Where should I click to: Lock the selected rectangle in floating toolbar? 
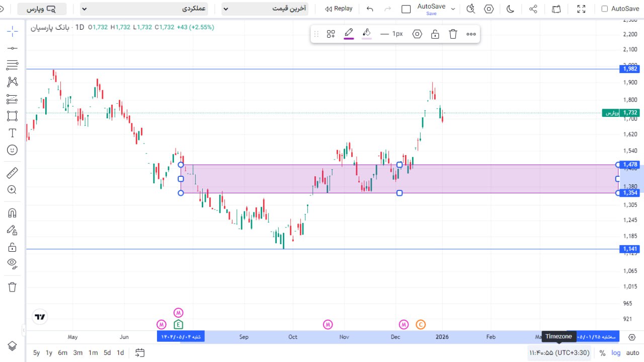[x=435, y=34]
